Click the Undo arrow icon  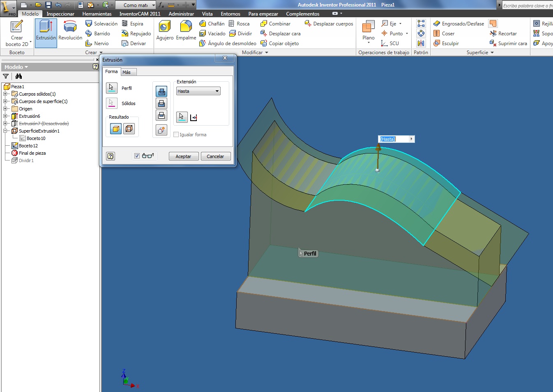[58, 5]
